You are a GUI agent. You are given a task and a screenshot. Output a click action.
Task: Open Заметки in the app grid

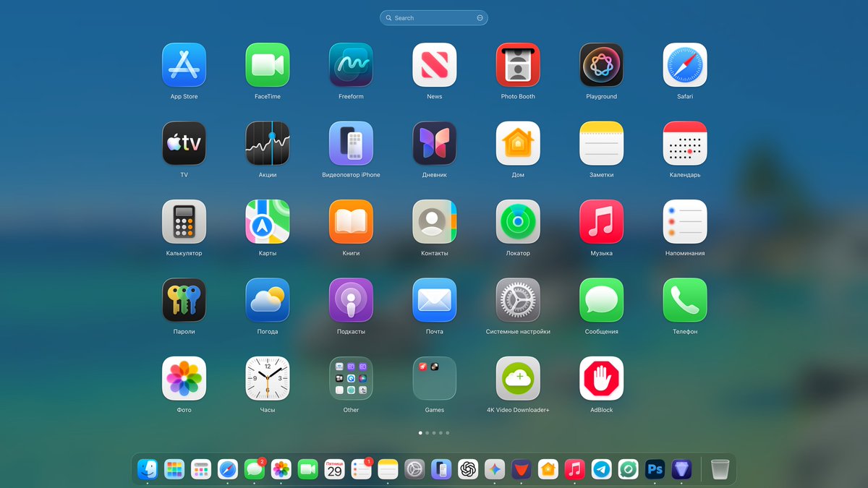click(602, 143)
